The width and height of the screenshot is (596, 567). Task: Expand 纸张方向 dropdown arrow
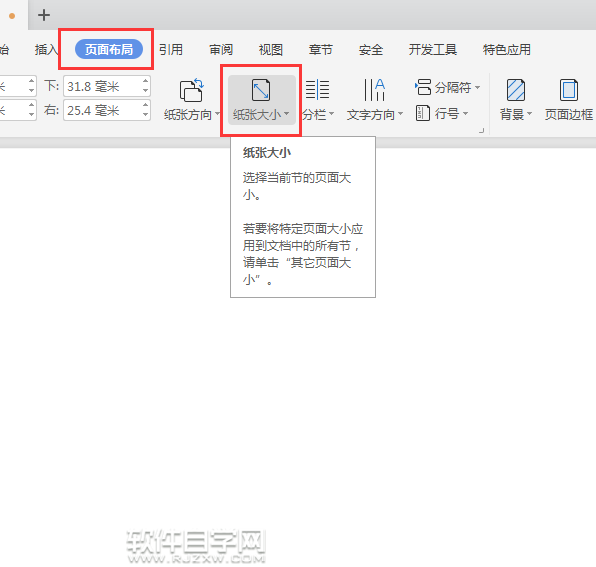click(217, 114)
